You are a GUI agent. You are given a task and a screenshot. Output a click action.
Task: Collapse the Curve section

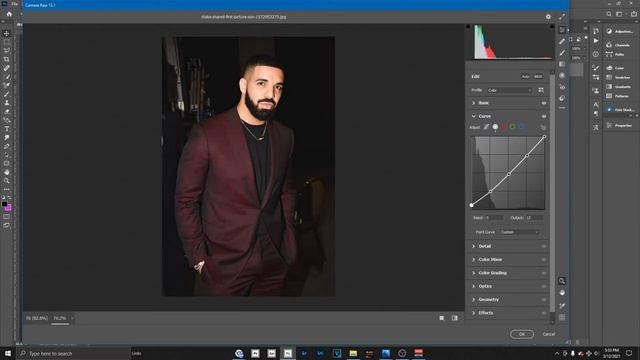tap(473, 116)
